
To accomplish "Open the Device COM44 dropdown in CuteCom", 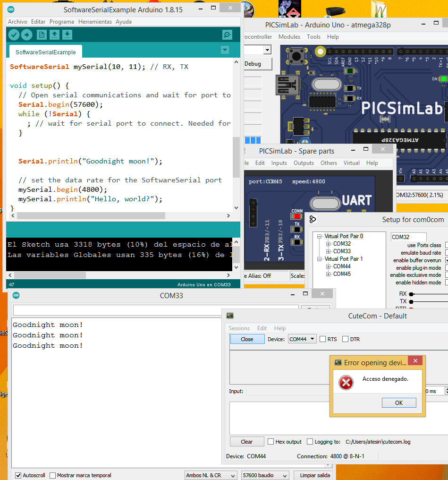I will pos(302,339).
